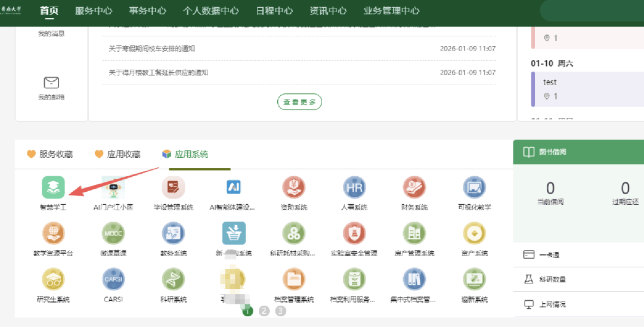Open 迎新系统 icon

475,279
